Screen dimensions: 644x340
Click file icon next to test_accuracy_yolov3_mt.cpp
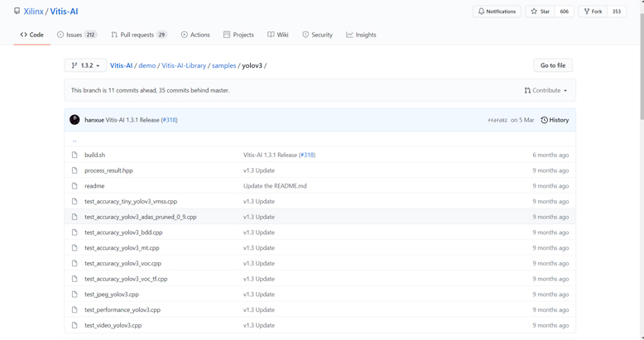point(74,248)
